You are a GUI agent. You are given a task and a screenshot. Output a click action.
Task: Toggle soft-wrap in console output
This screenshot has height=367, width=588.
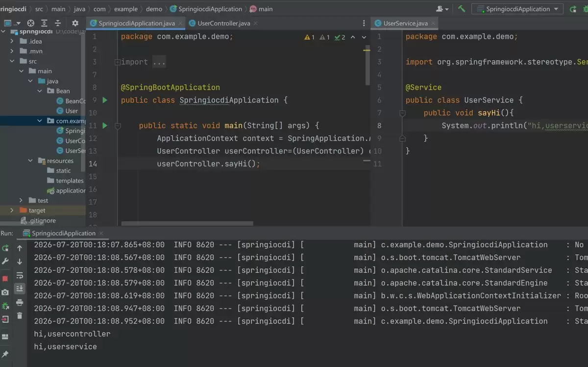(x=20, y=275)
